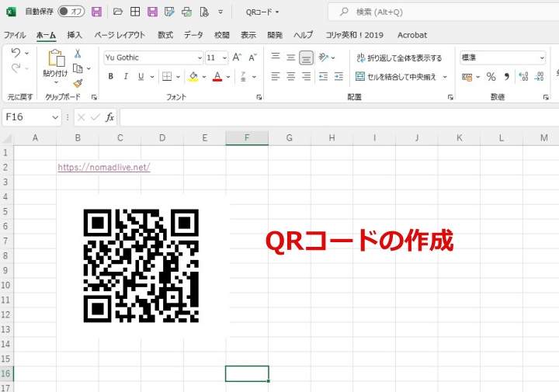
Task: Click the table grid icon in quick access toolbar
Action: [135, 12]
